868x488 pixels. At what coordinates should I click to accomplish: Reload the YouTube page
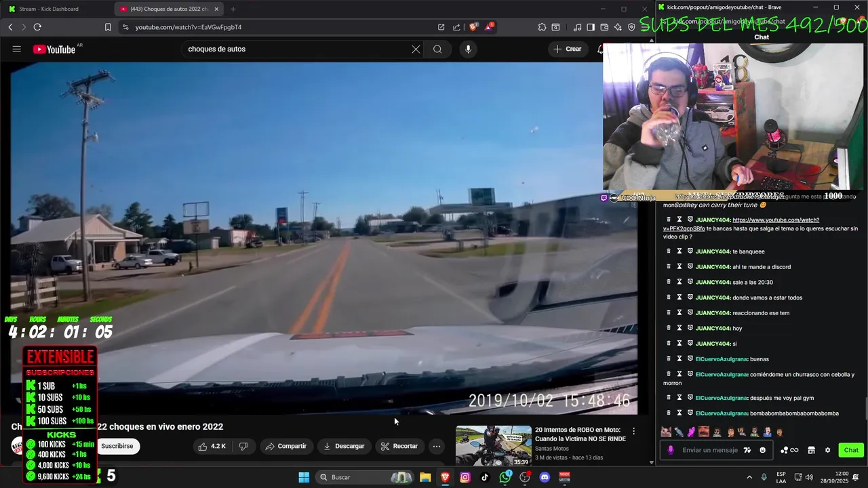(x=37, y=27)
